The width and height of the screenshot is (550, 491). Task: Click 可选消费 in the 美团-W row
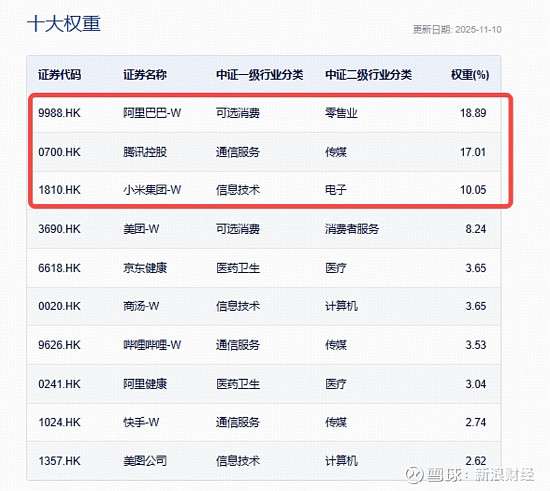click(x=238, y=229)
